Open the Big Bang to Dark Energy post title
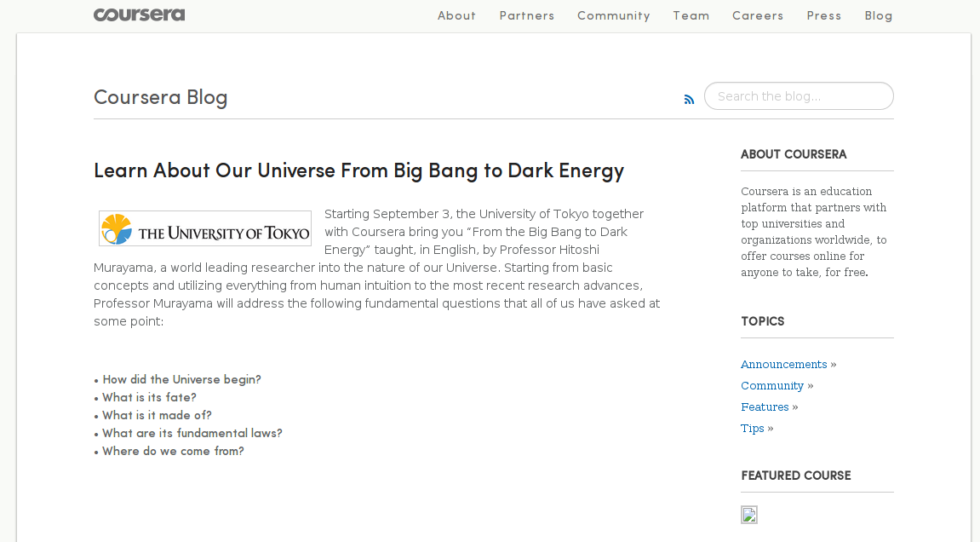 pos(358,170)
